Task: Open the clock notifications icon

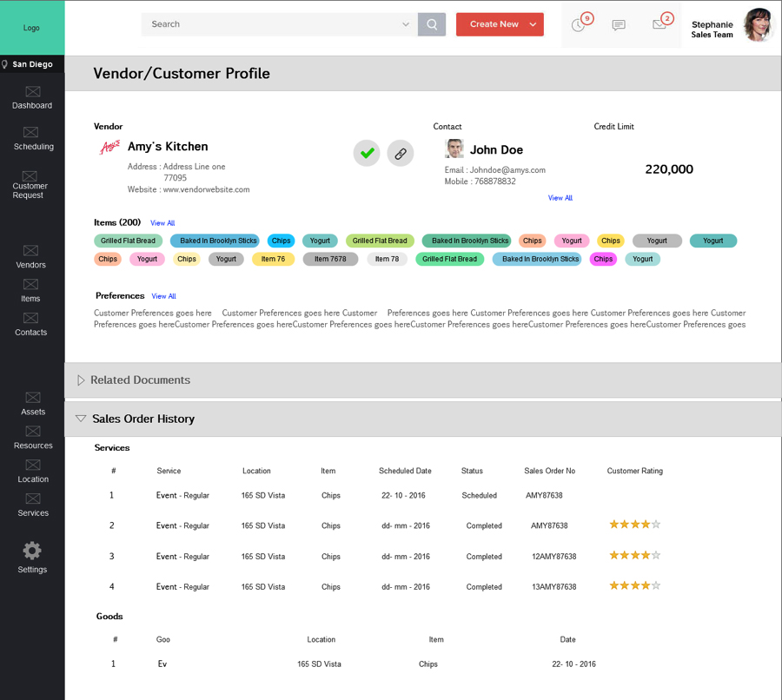Action: pyautogui.click(x=578, y=25)
